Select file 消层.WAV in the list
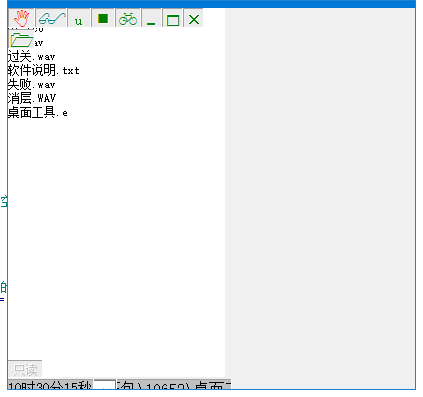 (32, 98)
